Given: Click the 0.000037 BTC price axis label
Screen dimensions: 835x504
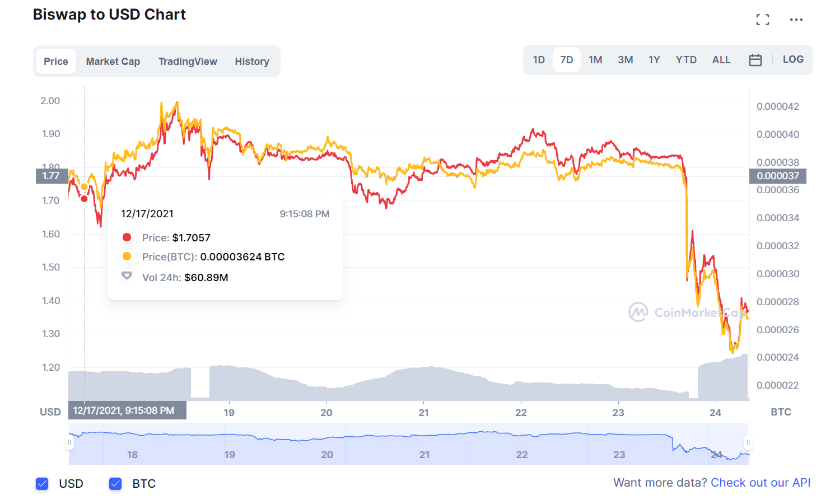Looking at the screenshot, I should coord(778,176).
